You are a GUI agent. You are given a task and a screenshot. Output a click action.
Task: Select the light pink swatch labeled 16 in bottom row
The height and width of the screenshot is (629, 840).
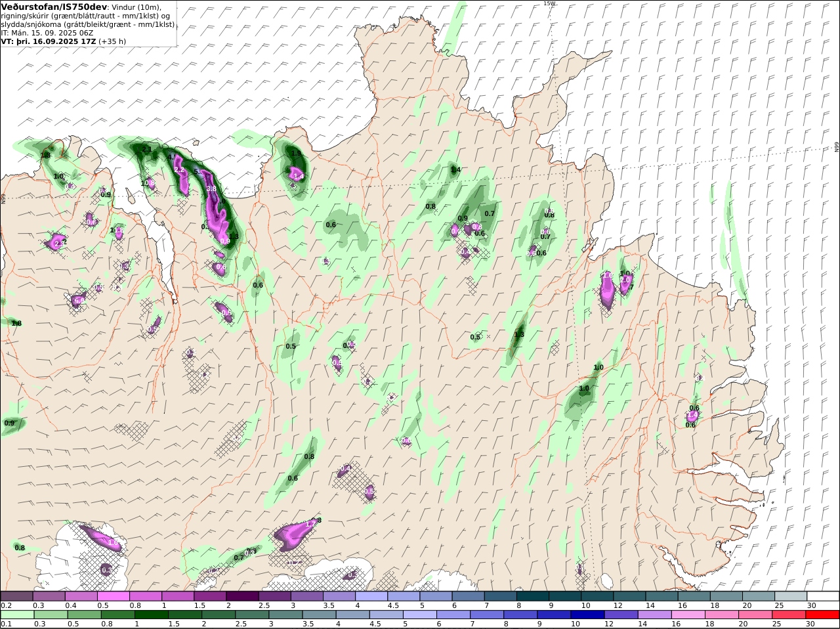tap(688, 615)
